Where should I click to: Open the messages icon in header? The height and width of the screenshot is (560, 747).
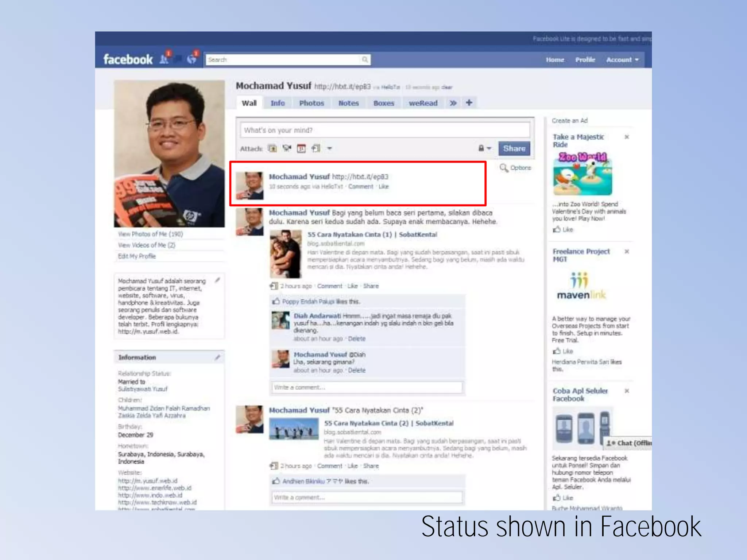tap(178, 59)
